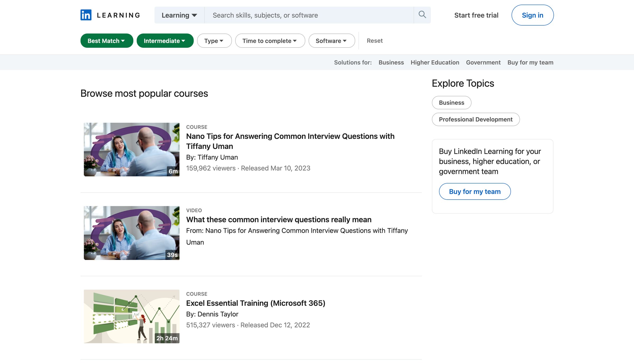Open Government solutions link
Image resolution: width=634 pixels, height=364 pixels.
coord(483,62)
